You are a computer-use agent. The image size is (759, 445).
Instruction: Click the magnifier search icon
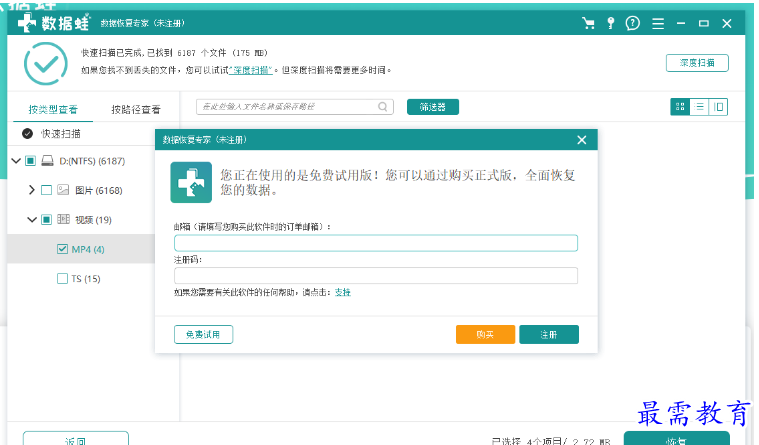pyautogui.click(x=382, y=107)
